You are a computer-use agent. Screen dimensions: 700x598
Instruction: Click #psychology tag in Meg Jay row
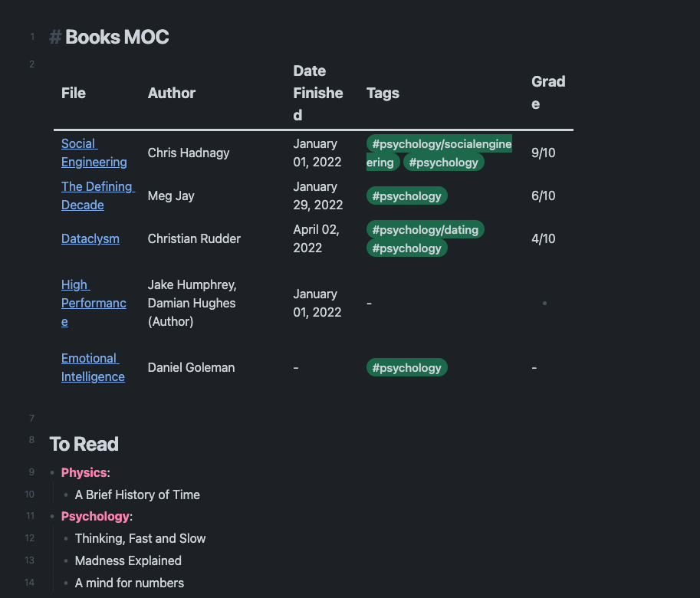tap(406, 196)
